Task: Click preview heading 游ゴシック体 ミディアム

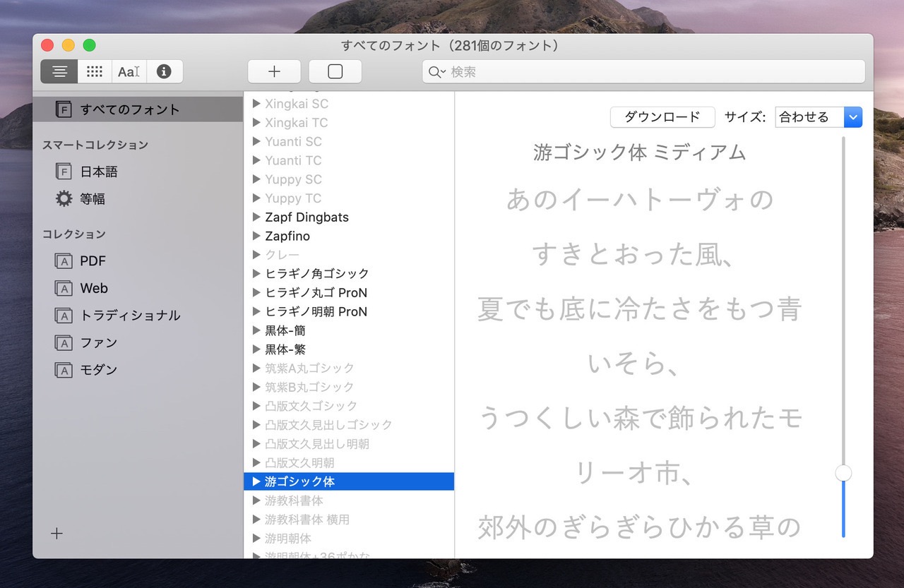Action: click(x=639, y=152)
